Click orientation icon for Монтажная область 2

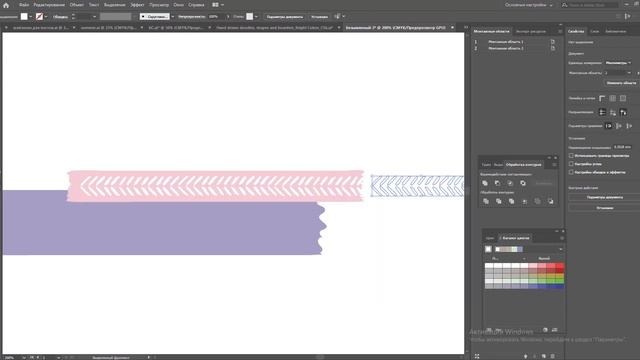553,48
